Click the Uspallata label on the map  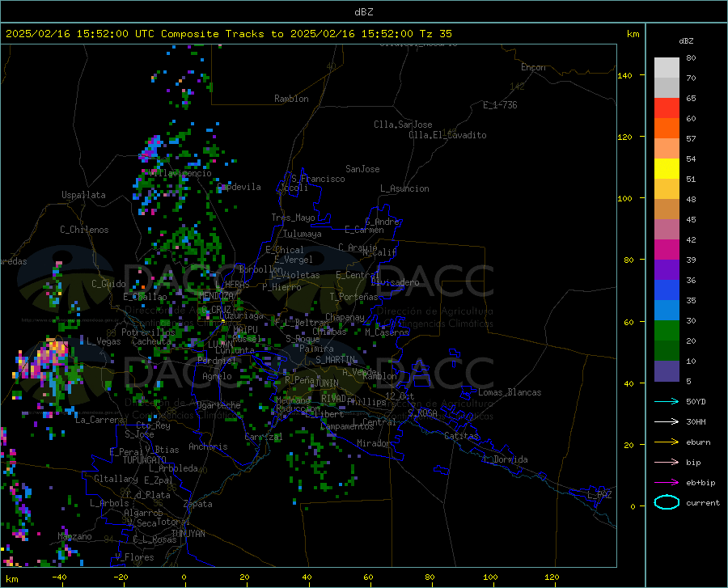83,195
